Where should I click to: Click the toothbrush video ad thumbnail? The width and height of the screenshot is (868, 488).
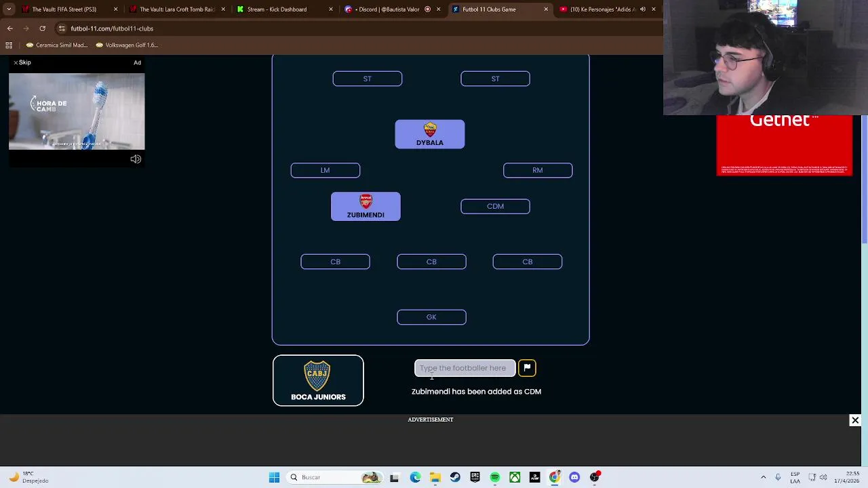pos(77,111)
